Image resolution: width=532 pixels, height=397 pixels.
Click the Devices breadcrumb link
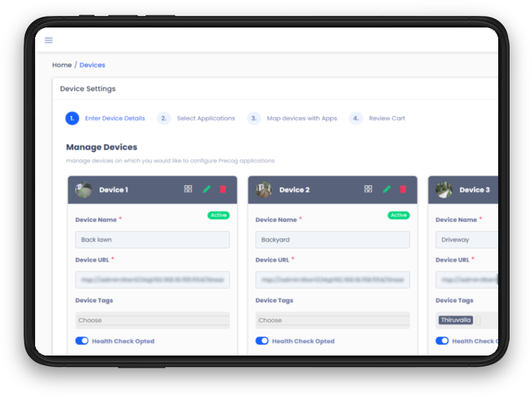92,65
